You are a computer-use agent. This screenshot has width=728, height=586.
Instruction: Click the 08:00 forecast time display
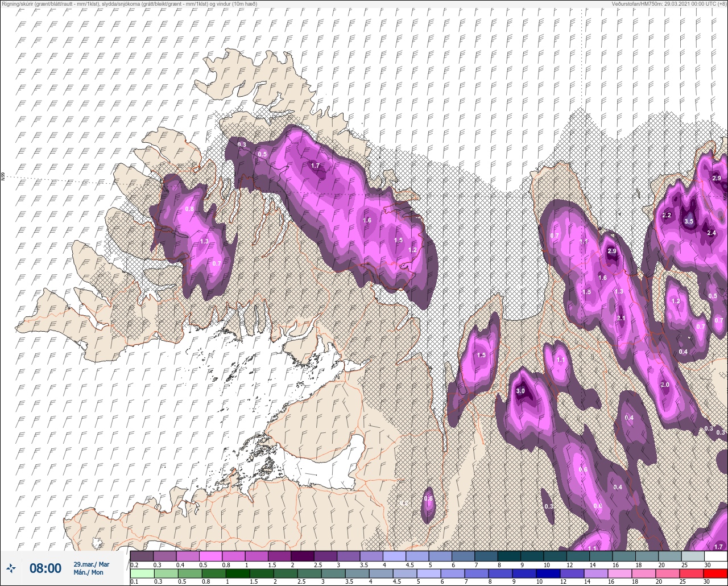45,568
